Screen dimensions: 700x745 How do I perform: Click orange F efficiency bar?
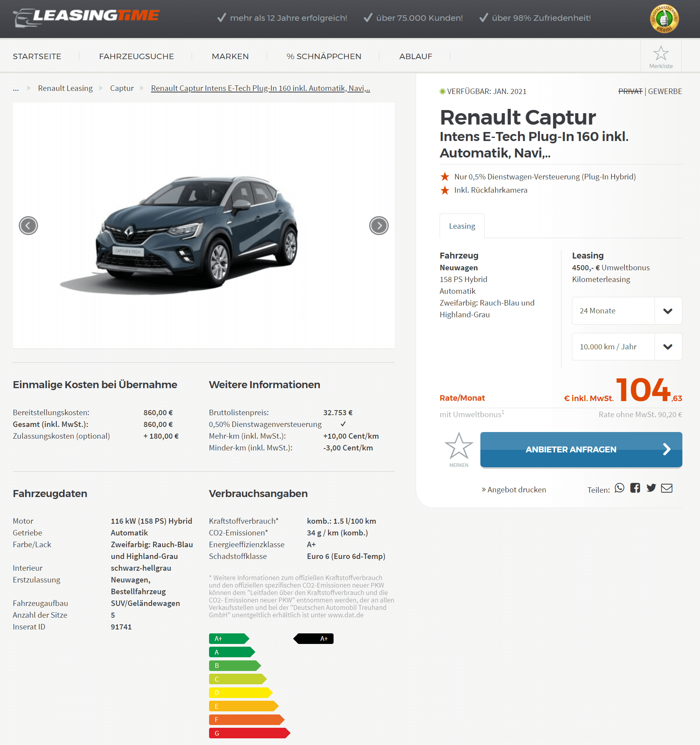coord(247,720)
